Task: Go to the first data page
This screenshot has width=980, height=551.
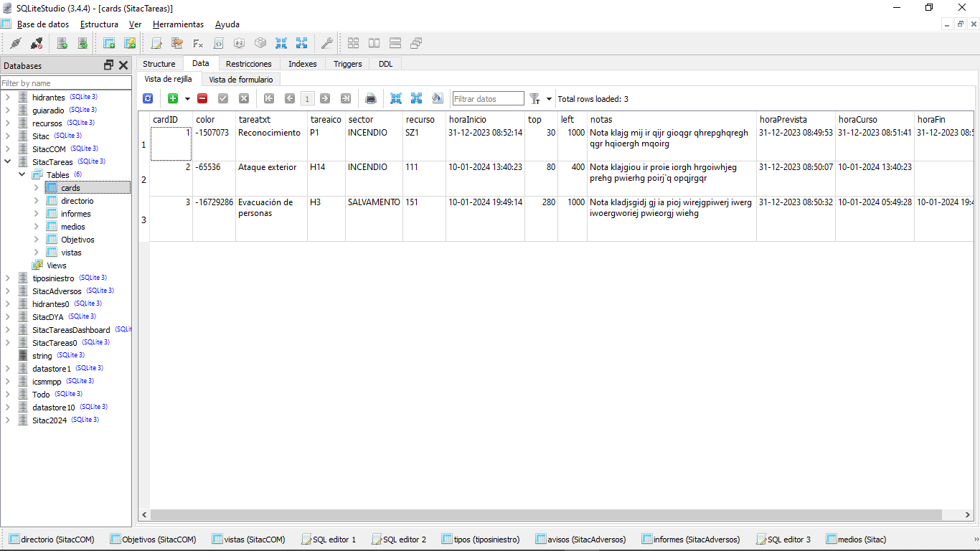Action: [269, 98]
